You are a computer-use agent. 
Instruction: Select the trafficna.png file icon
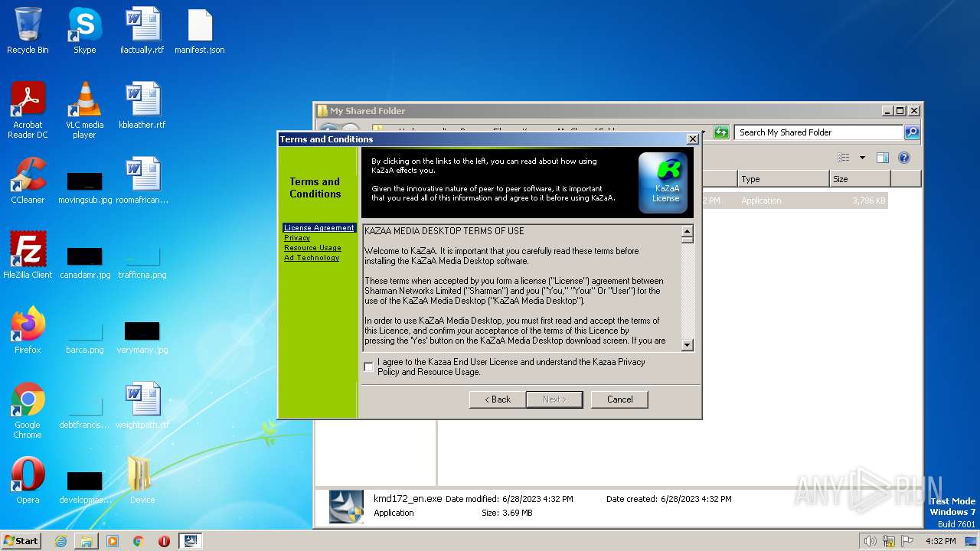142,262
